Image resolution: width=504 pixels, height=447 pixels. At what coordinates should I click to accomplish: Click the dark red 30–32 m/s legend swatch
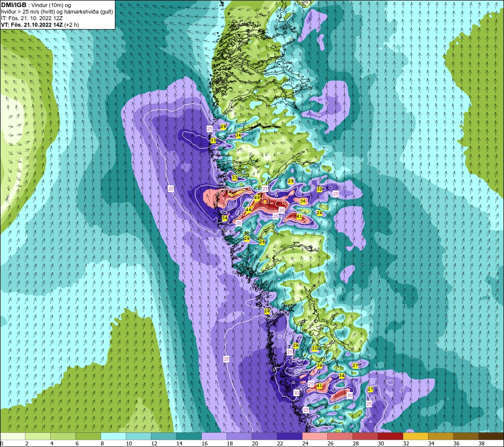tap(390, 436)
